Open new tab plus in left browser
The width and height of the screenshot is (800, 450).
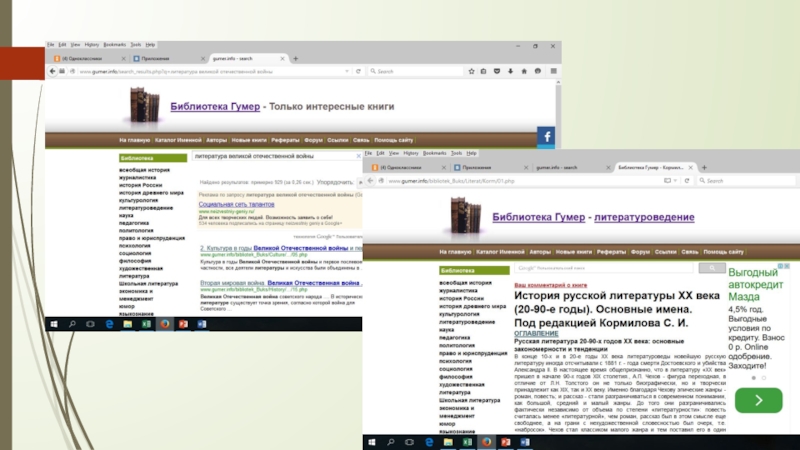[x=295, y=59]
